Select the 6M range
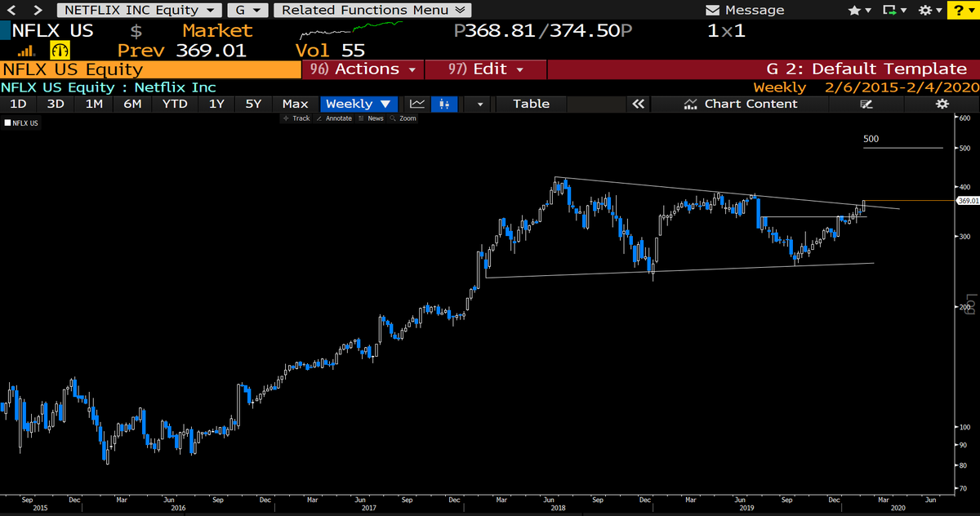 132,104
